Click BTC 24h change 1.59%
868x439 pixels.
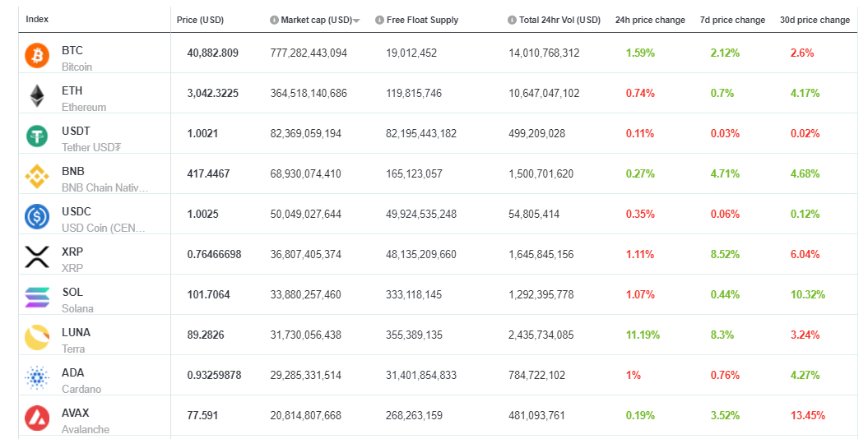coord(640,53)
